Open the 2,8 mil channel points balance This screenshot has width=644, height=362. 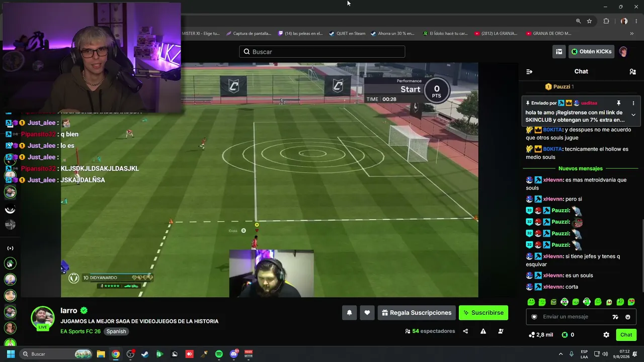pyautogui.click(x=540, y=335)
